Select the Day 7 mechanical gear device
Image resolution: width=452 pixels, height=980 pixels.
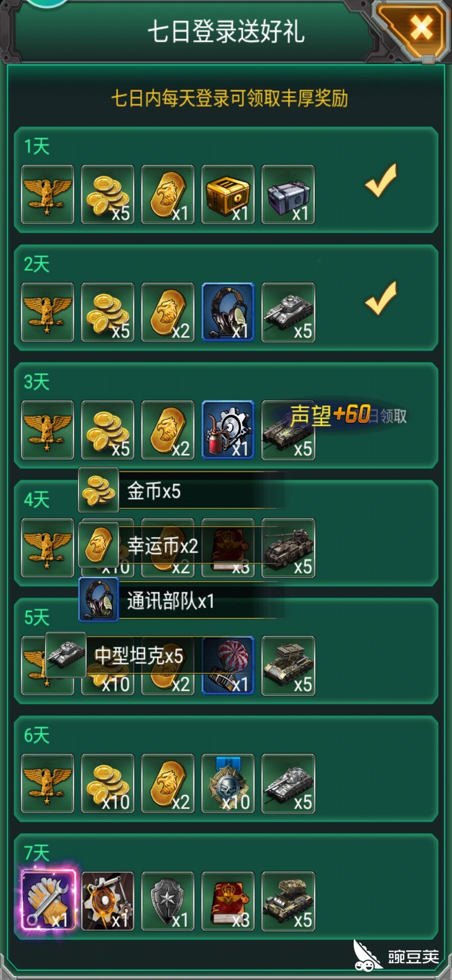pos(108,901)
